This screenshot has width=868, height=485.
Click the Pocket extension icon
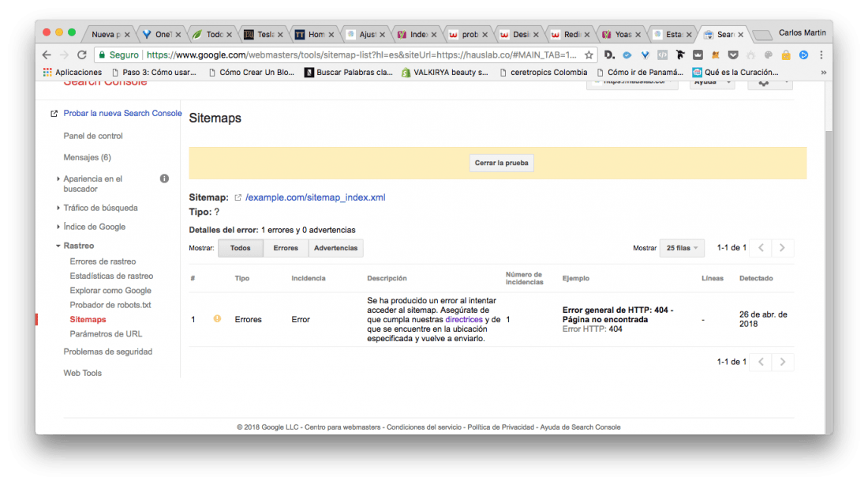(733, 55)
